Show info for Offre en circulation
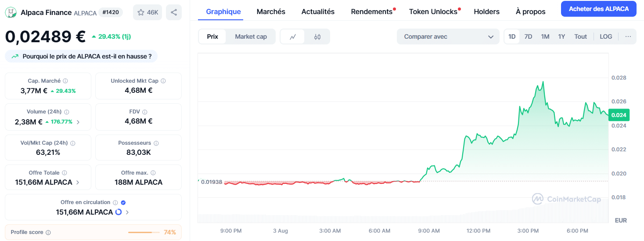Viewport: 644px width, 241px height. pyautogui.click(x=115, y=203)
